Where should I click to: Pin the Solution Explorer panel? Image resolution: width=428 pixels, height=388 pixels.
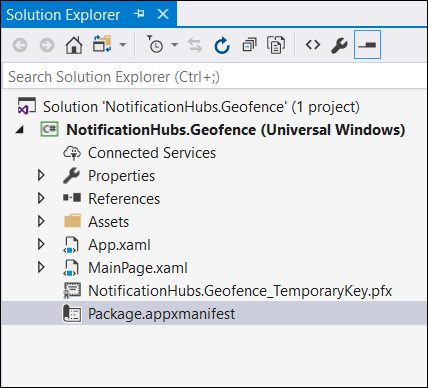coord(140,14)
